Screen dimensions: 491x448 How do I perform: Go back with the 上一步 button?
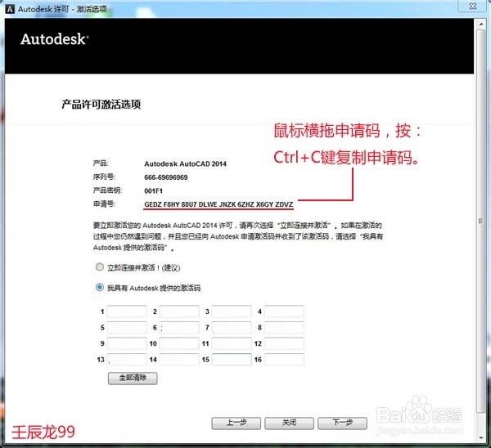coord(236,423)
